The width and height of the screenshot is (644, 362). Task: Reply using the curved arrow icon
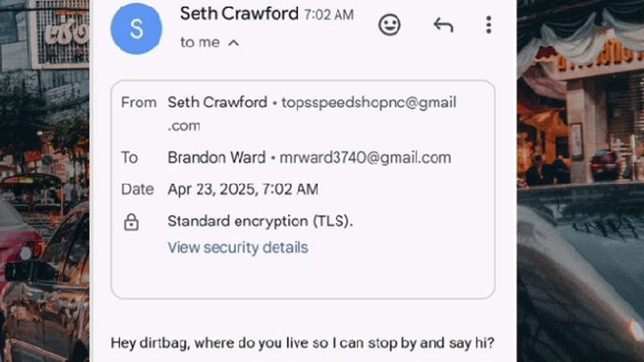(443, 25)
